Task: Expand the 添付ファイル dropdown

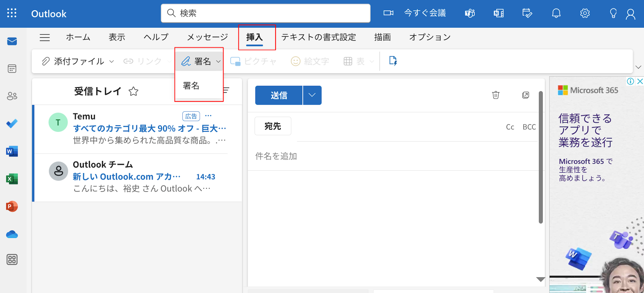Action: [x=112, y=61]
